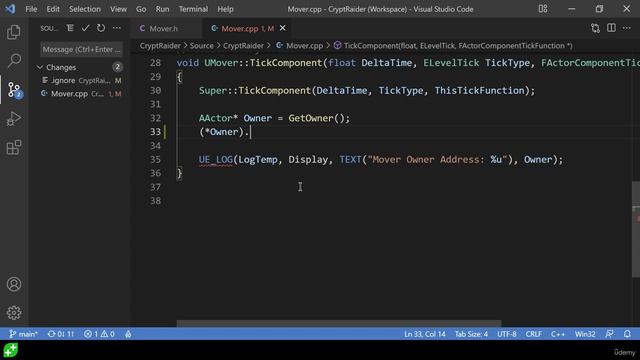Viewport: 640px width, 360px height.
Task: Select language mode C++ in status bar
Action: pos(558,334)
